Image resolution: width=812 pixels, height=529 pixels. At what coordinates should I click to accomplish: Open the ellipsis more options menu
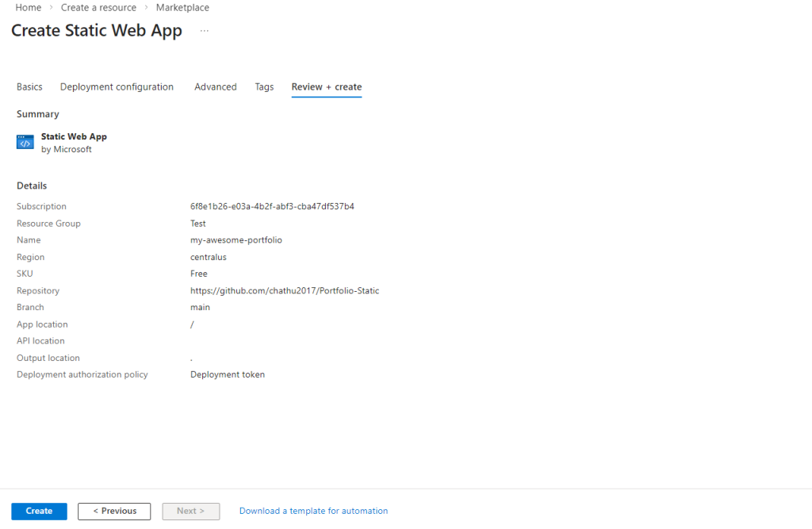pos(205,31)
